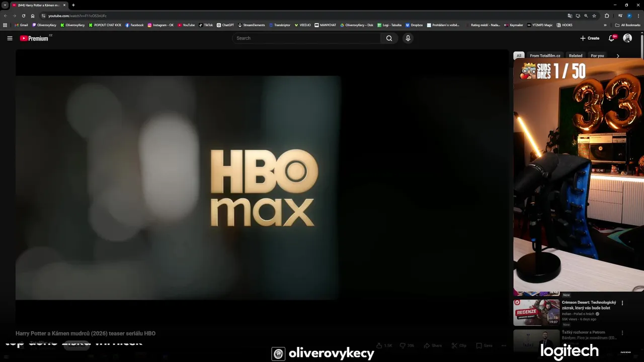Translate this page icon
Image resolution: width=644 pixels, height=362 pixels.
coord(570,16)
